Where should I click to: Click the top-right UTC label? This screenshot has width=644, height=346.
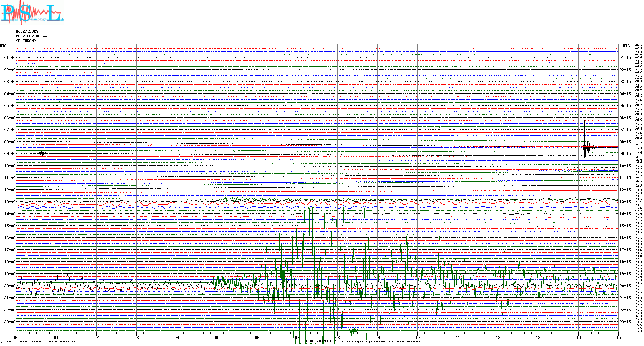pyautogui.click(x=626, y=46)
